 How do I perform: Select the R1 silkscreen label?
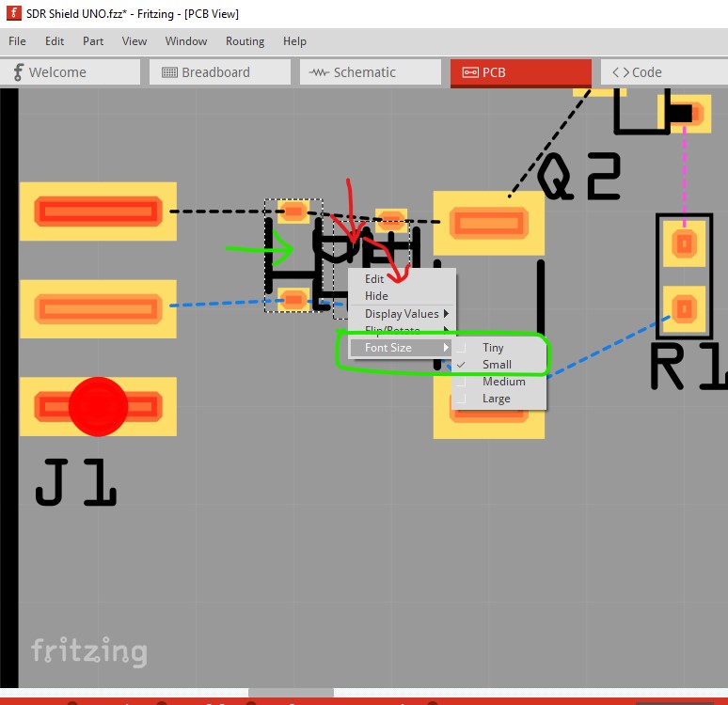689,367
